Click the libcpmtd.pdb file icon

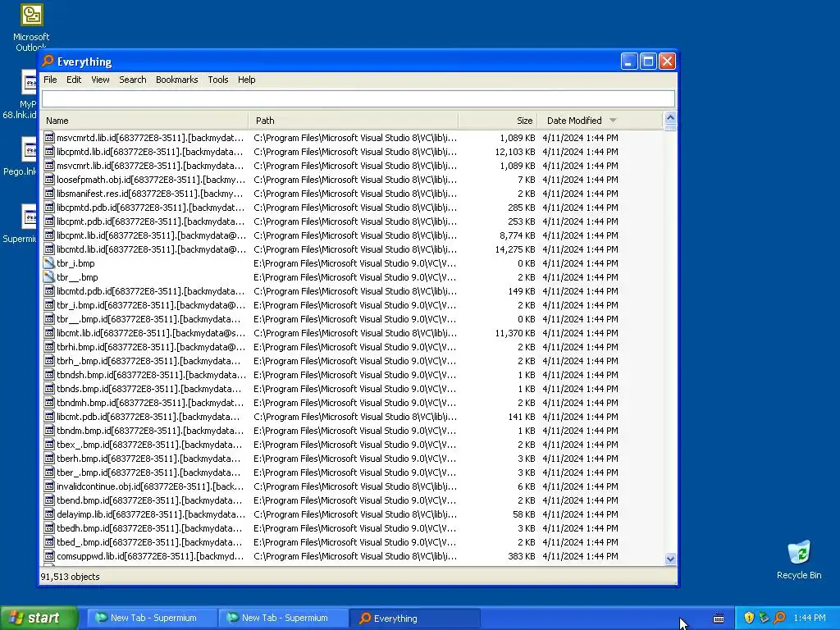(x=49, y=208)
